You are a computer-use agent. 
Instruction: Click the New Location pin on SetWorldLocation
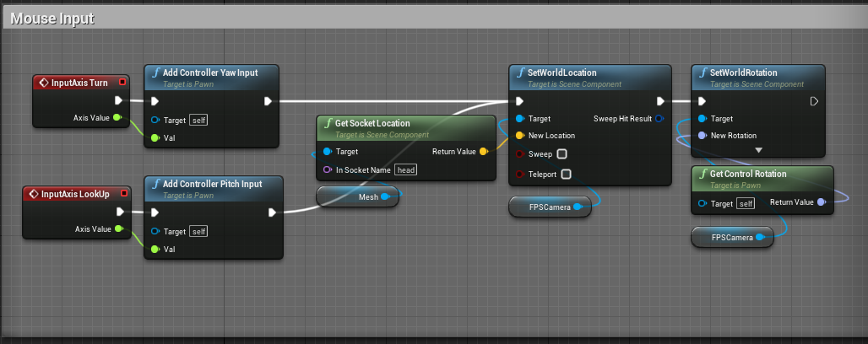coord(519,136)
